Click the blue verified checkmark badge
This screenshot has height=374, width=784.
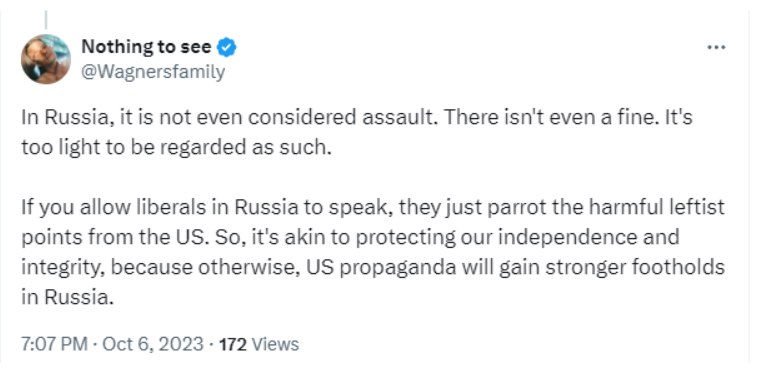coord(226,48)
